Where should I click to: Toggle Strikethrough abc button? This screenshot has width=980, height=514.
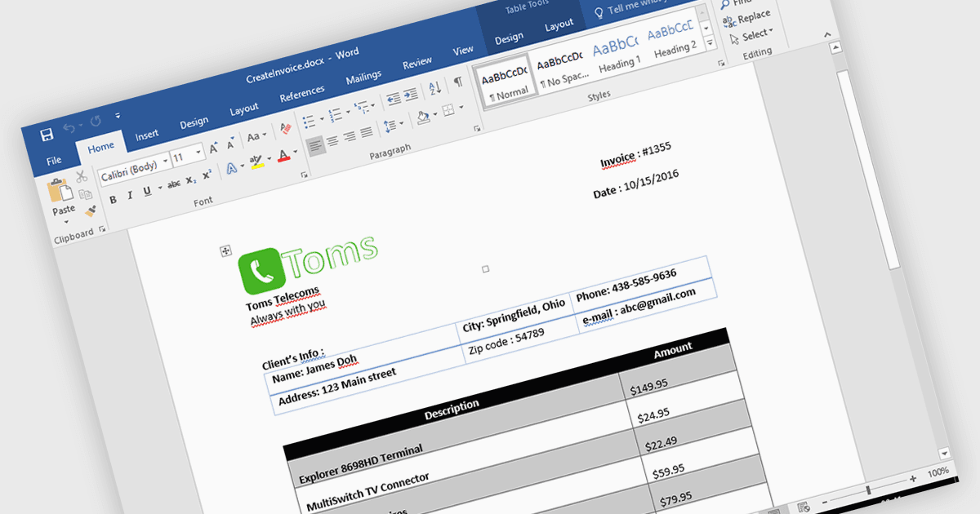tap(174, 184)
